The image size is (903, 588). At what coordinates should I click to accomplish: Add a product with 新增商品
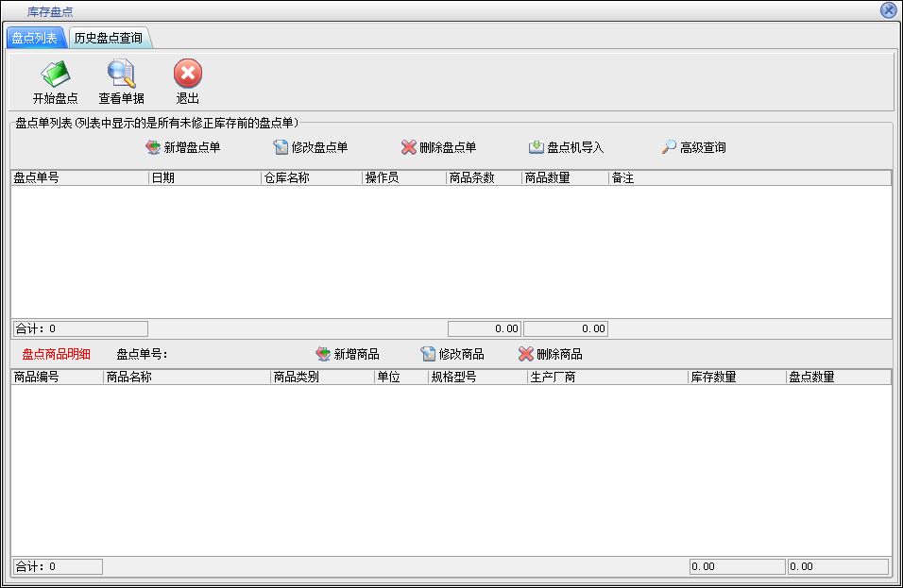348,354
